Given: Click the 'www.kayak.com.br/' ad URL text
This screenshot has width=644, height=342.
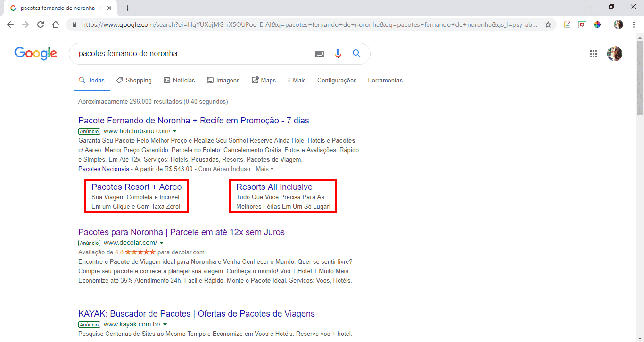Looking at the screenshot, I should [132, 324].
